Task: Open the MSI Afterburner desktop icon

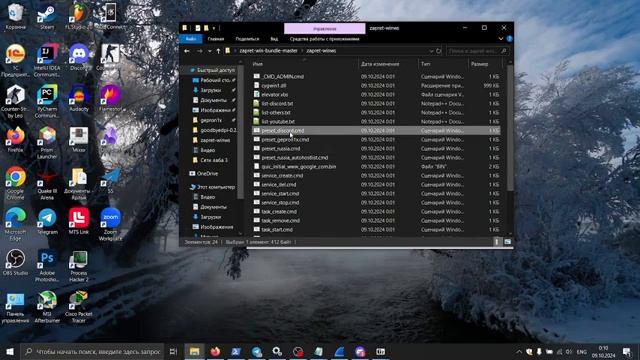Action: coord(47,307)
